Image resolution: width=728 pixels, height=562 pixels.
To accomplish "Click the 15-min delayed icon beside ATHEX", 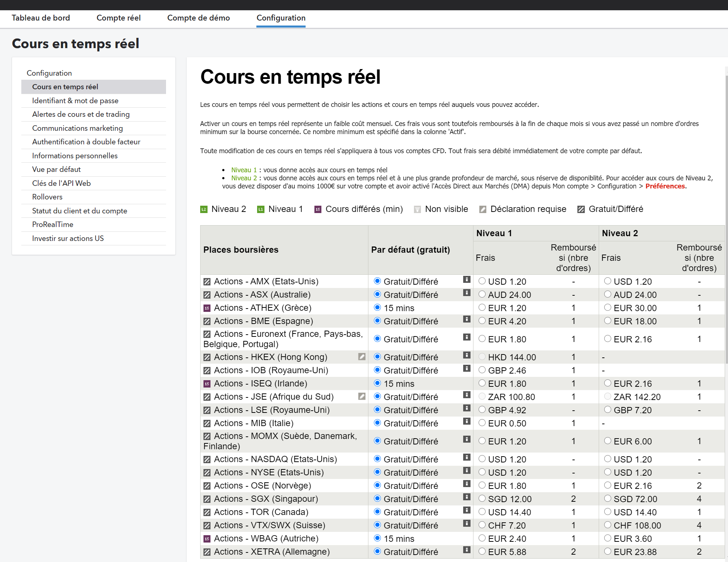I will (x=207, y=308).
